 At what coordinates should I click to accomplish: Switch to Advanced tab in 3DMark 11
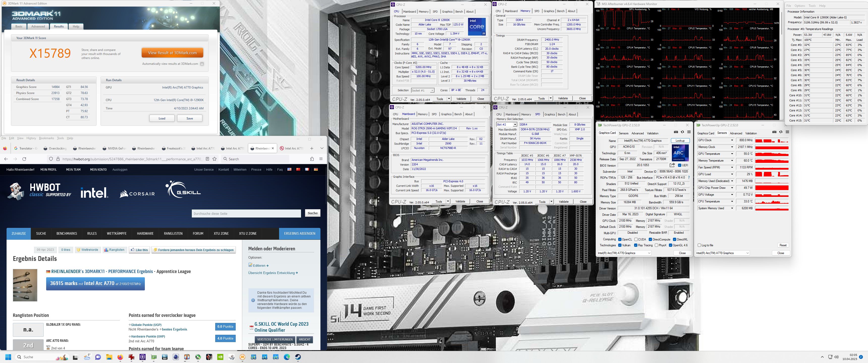click(x=38, y=26)
